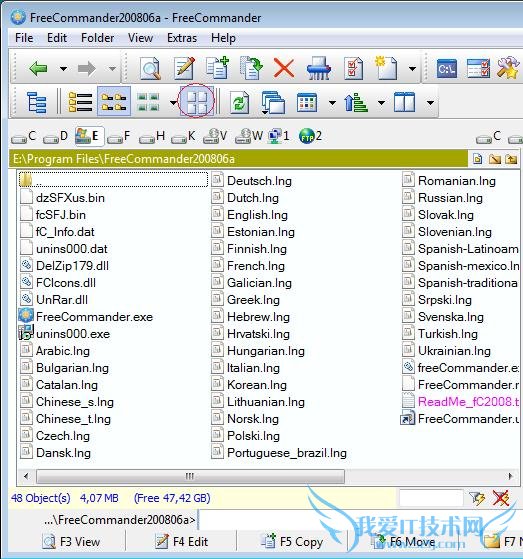
Task: Clear the filter with red X funnel
Action: (x=501, y=498)
